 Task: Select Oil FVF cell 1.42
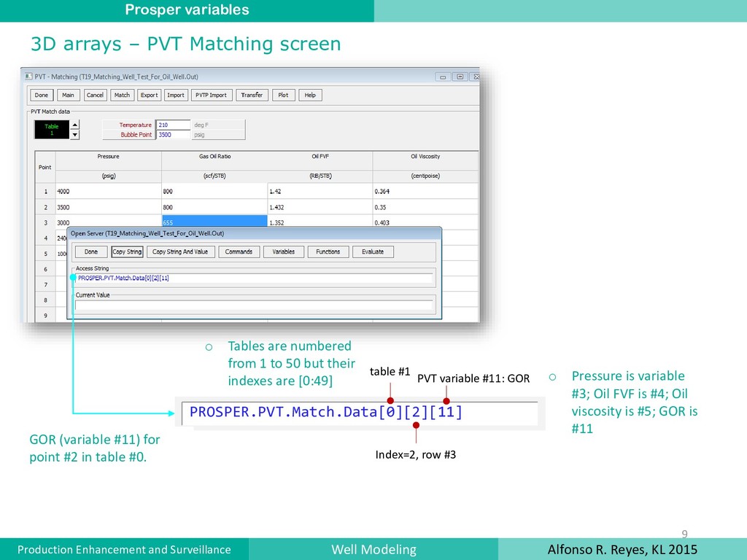click(320, 192)
